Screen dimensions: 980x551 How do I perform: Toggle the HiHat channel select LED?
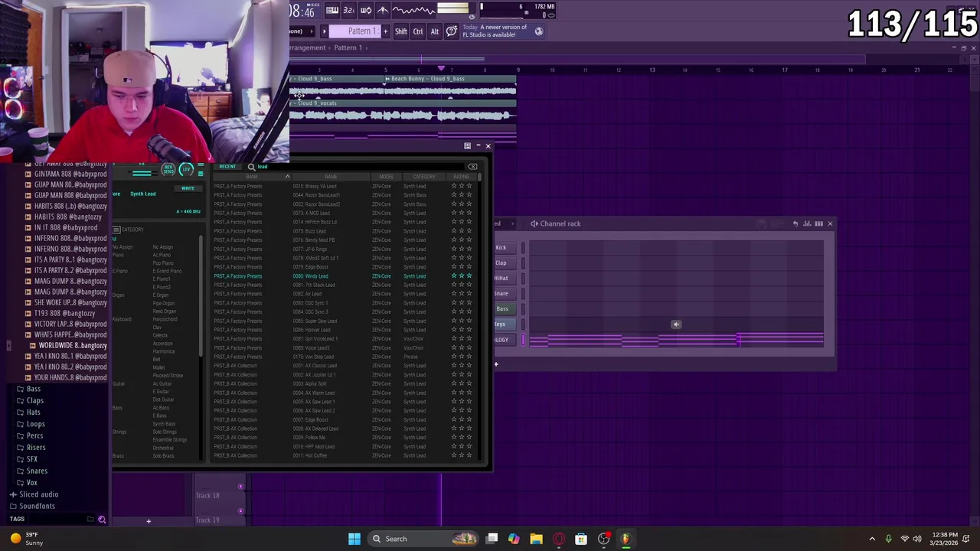pyautogui.click(x=524, y=279)
